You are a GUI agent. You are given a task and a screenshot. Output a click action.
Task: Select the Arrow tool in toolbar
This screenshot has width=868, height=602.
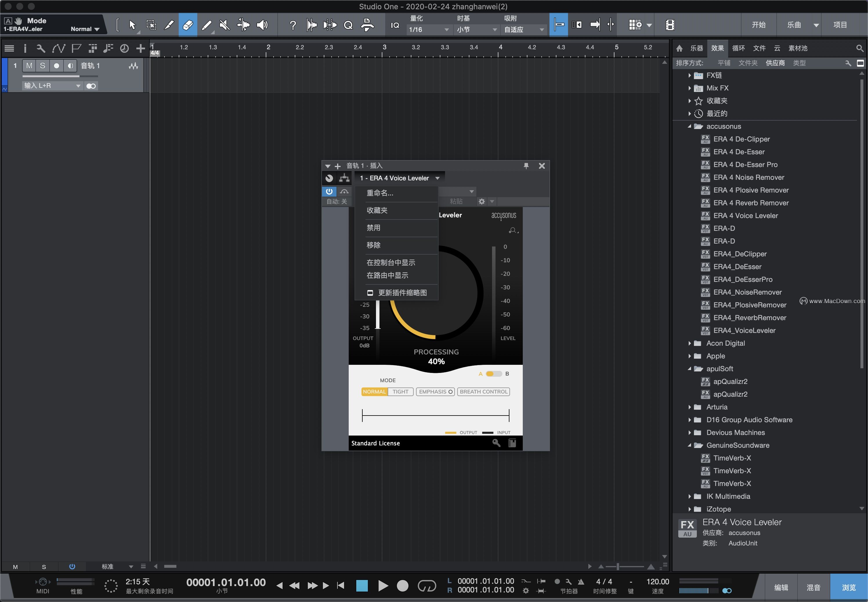(132, 25)
